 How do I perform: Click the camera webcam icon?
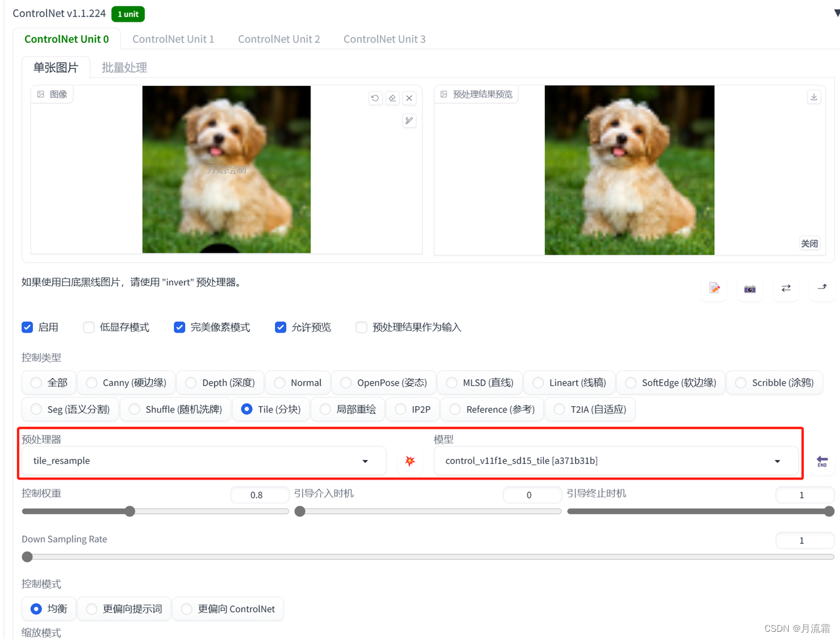pyautogui.click(x=750, y=288)
